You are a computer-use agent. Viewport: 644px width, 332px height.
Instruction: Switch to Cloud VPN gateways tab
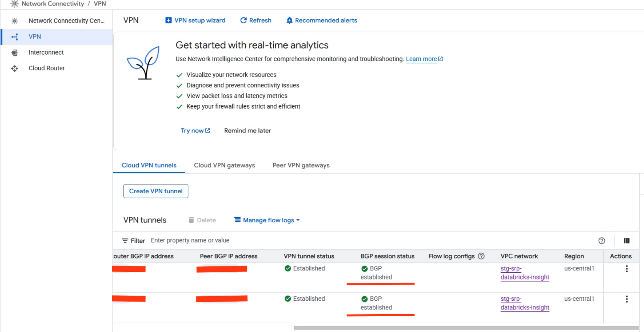click(x=224, y=165)
